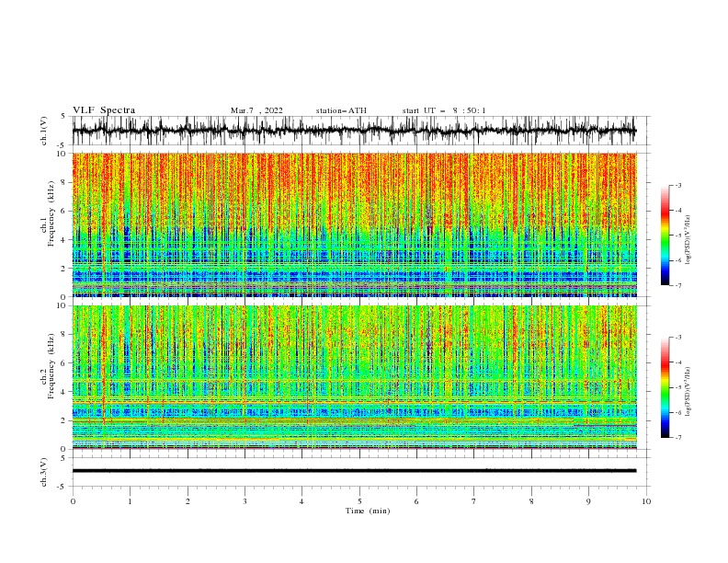Click time axis tick label "6"
Screen dimensions: 728x563
pyautogui.click(x=416, y=501)
